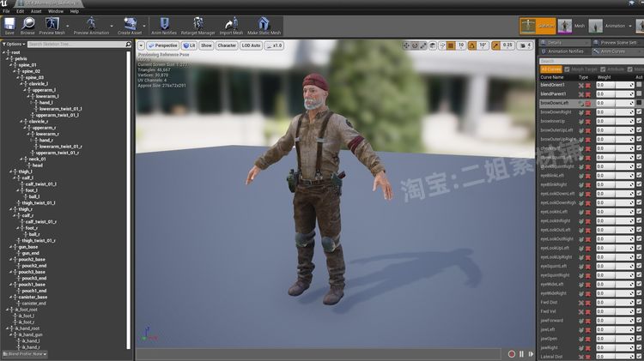Collapse the pelvis bone in tree
This screenshot has width=644, height=361.
click(x=9, y=58)
